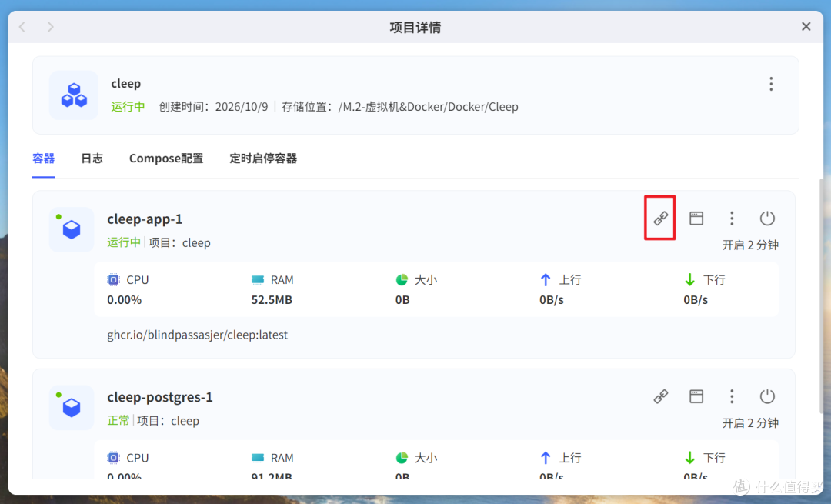
Task: Click the 正常 status of cleep-postgres-1
Action: [118, 421]
